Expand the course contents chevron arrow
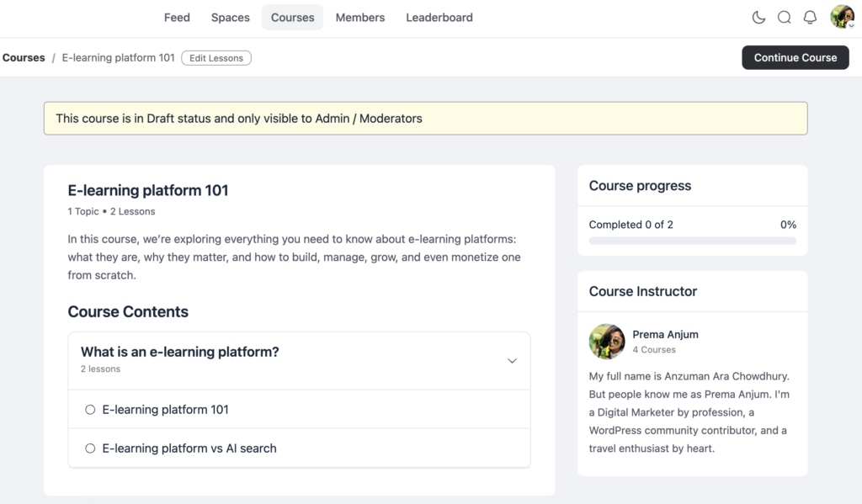Viewport: 862px width, 504px height. [512, 360]
